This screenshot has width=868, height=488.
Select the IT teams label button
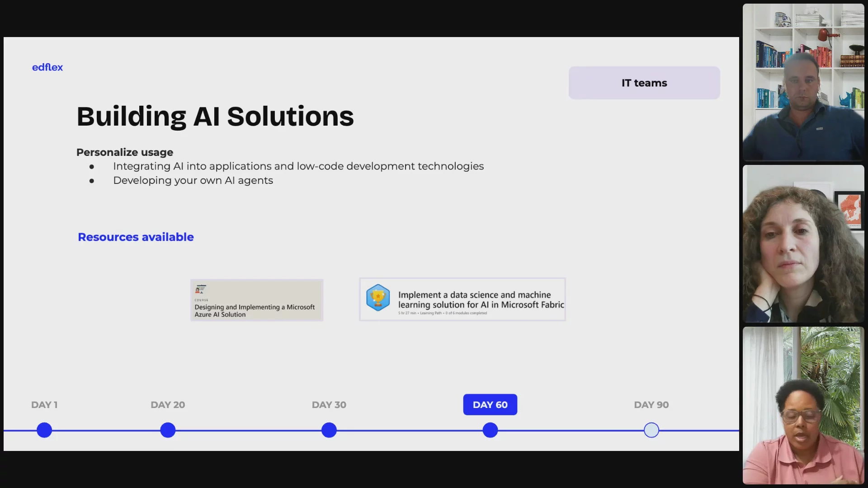pos(644,83)
